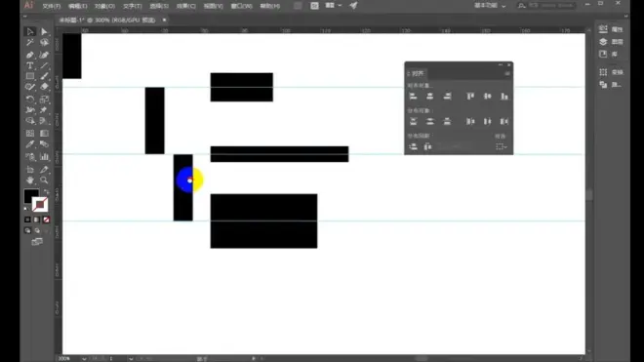Open the 编辑(E) Edit menu
This screenshot has width=644, height=362.
click(78, 6)
